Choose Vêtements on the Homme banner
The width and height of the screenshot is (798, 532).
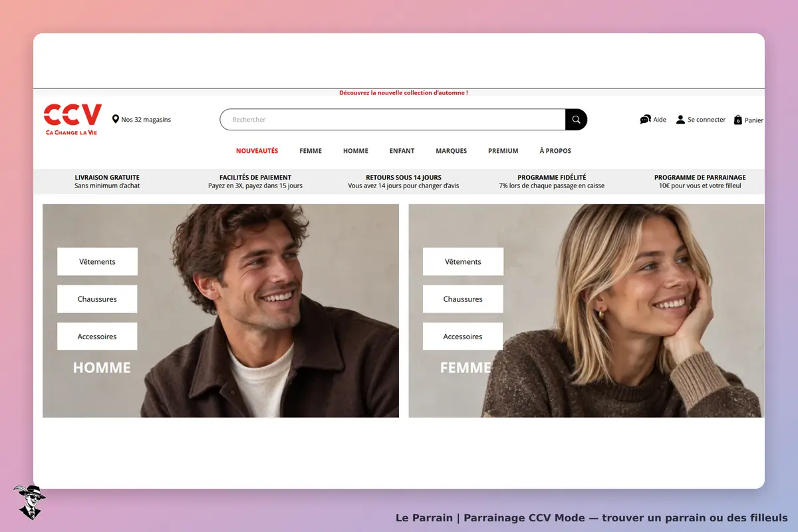click(x=97, y=261)
